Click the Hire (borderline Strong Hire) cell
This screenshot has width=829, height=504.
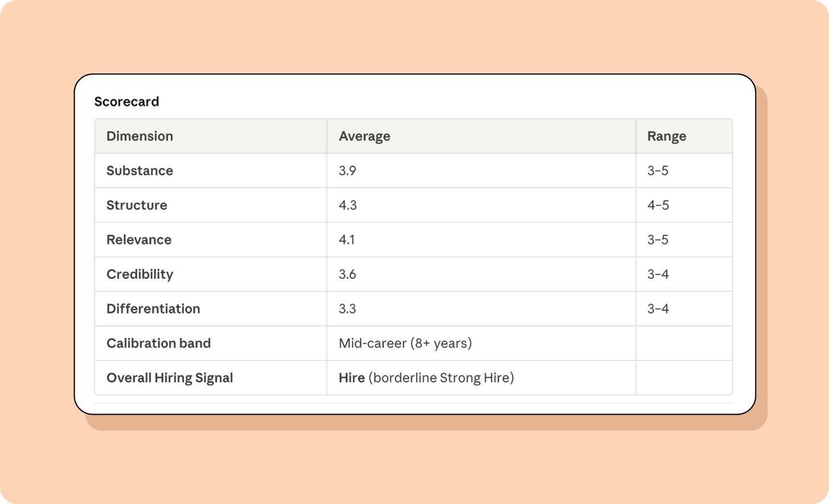[x=426, y=378]
